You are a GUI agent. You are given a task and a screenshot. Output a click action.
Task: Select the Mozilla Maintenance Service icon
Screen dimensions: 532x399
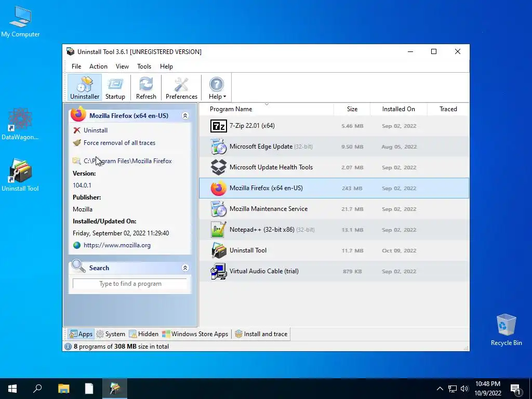pos(219,209)
